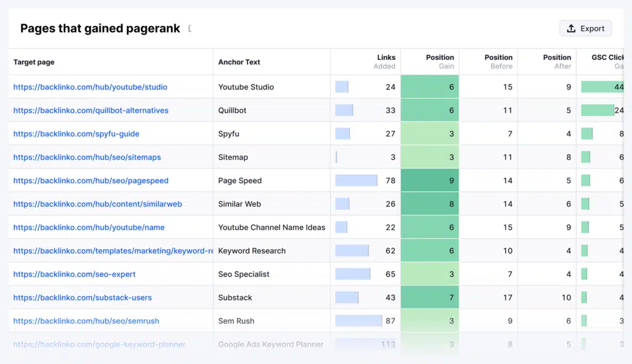The image size is (632, 364).
Task: Open the substack-users target page link
Action: click(82, 297)
